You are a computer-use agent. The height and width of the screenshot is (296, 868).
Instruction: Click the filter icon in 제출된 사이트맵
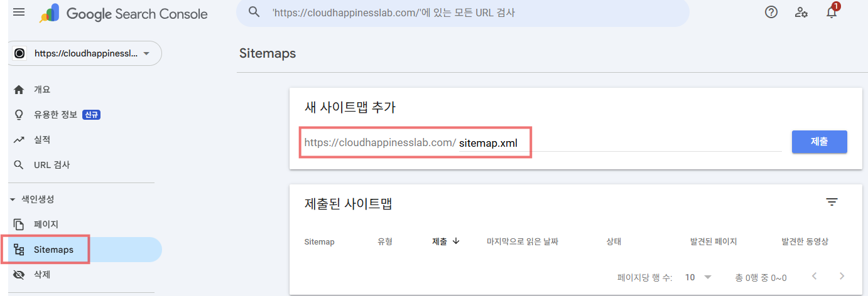click(x=832, y=202)
